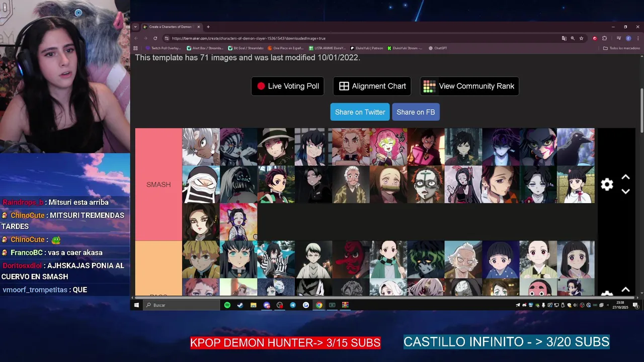Go back in browser history

tap(136, 38)
